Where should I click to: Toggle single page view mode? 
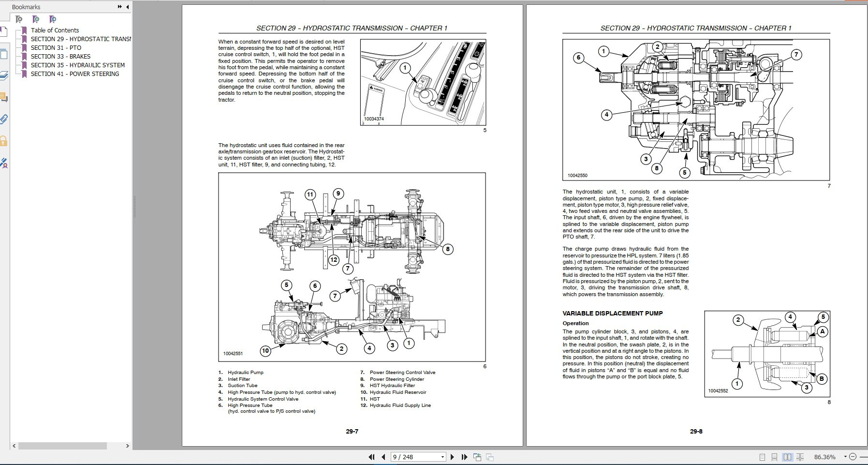pos(763,457)
